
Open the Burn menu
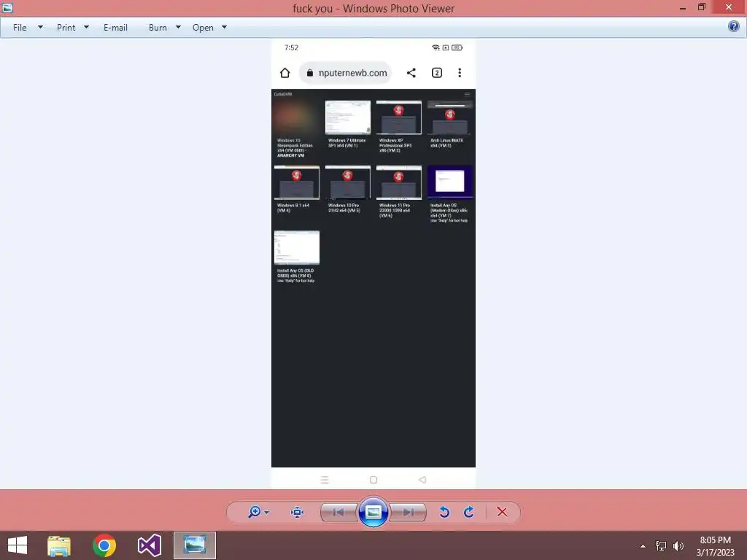click(158, 28)
